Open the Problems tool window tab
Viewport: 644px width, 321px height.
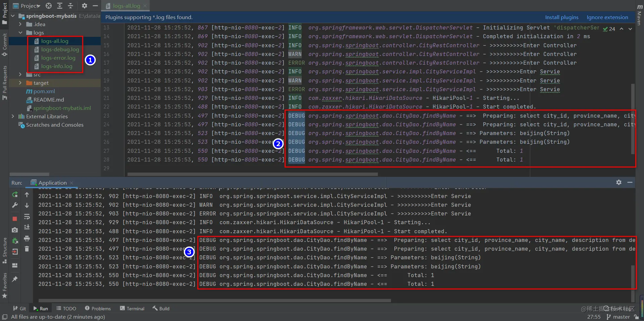98,309
